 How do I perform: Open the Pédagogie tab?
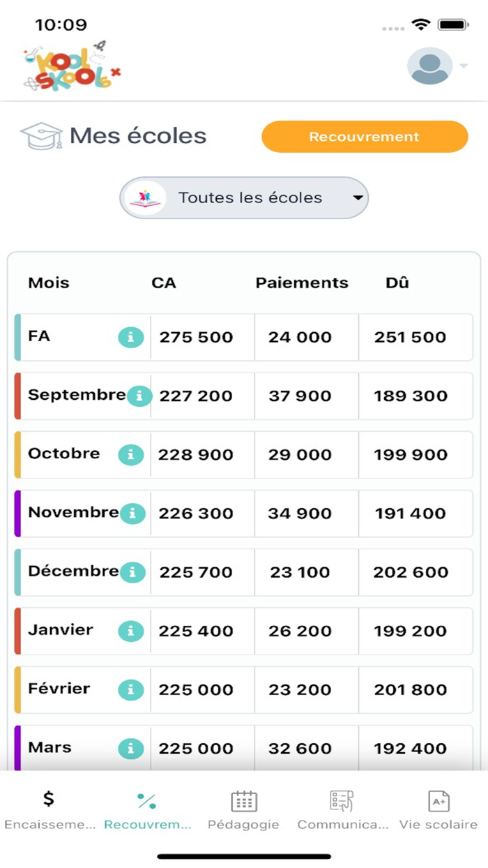244,811
